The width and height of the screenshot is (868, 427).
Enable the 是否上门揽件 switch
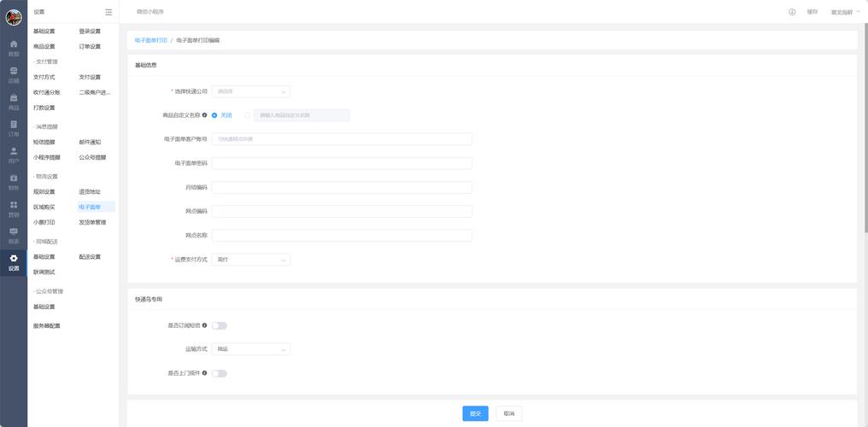click(220, 373)
